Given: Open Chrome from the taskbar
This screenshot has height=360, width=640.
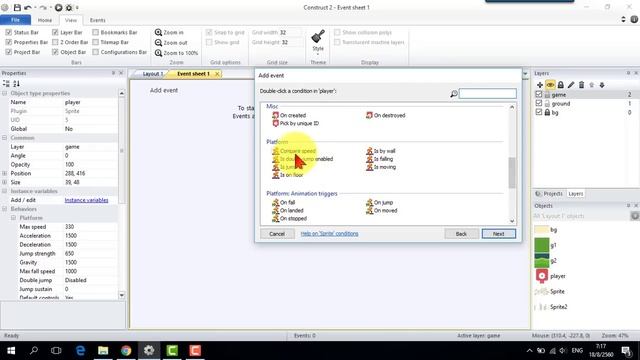Looking at the screenshot, I should [126, 351].
